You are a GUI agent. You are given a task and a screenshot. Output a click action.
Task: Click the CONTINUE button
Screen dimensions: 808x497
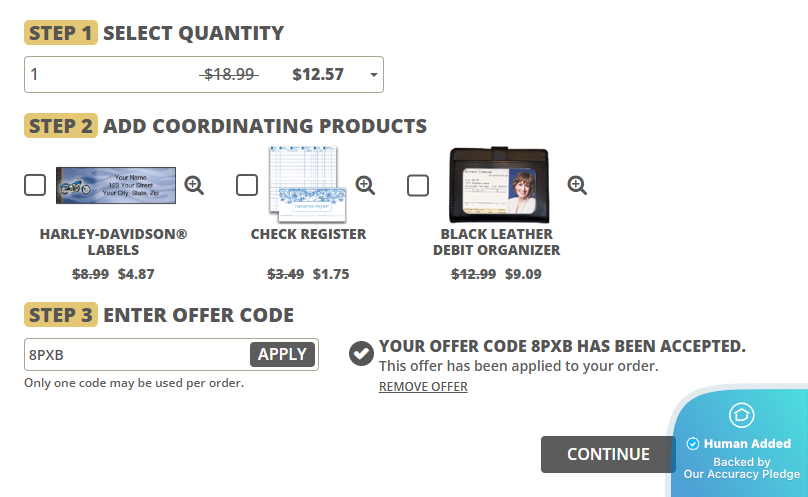pos(608,454)
